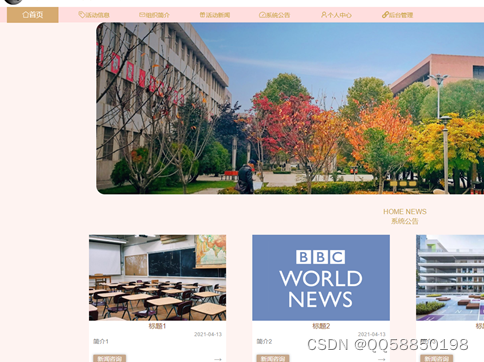The image size is (484, 362).
Task: Click the 标题1 card title
Action: click(x=157, y=326)
